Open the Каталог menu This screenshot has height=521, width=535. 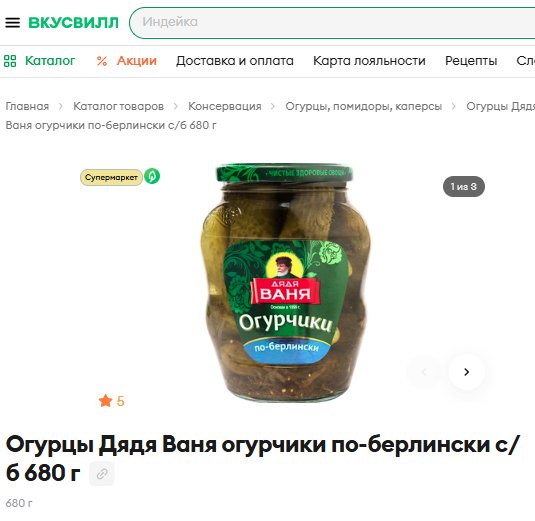click(50, 61)
